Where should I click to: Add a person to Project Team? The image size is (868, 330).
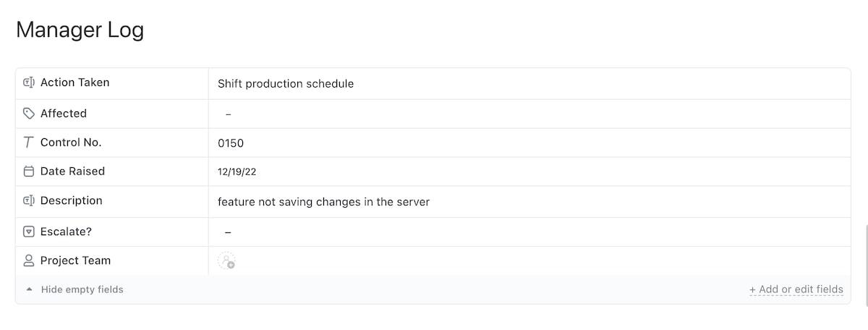pos(226,261)
